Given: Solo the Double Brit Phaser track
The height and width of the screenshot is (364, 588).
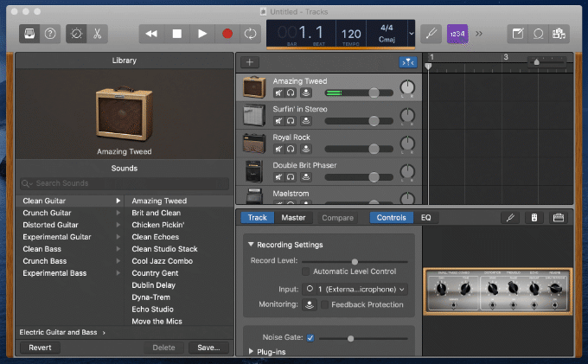Looking at the screenshot, I should 291,177.
